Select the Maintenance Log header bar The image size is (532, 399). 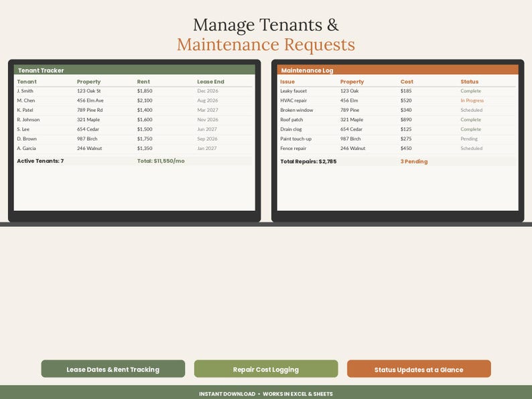click(397, 70)
